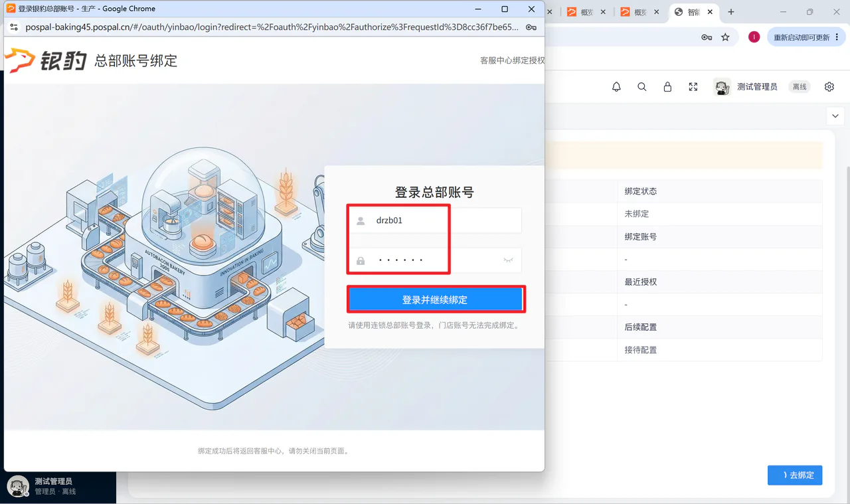Viewport: 850px width, 504px height.
Task: Click 客服中心绑定授权 link in popup header
Action: point(512,60)
